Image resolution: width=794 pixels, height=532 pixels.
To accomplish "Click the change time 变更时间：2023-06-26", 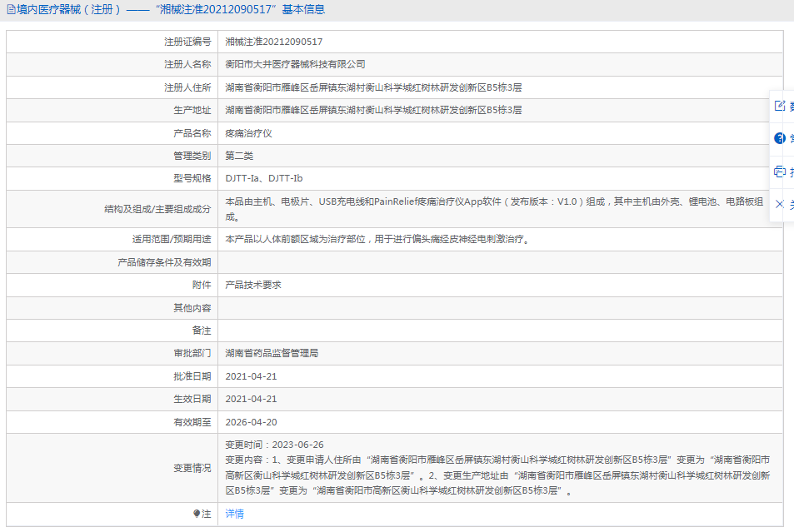I will point(274,445).
